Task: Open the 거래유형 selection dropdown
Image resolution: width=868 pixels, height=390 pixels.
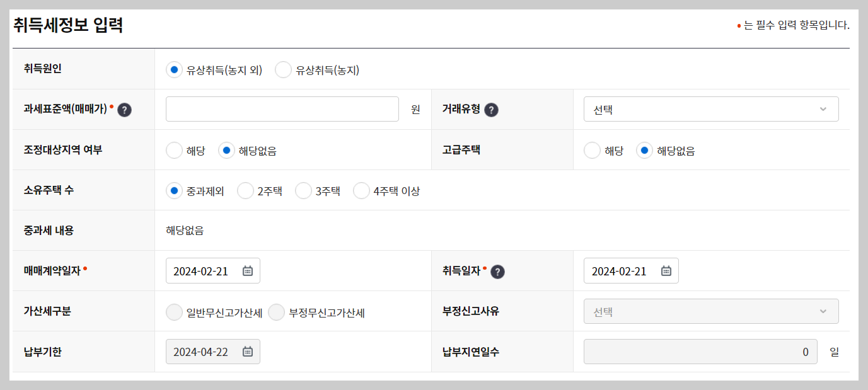Action: [x=711, y=109]
